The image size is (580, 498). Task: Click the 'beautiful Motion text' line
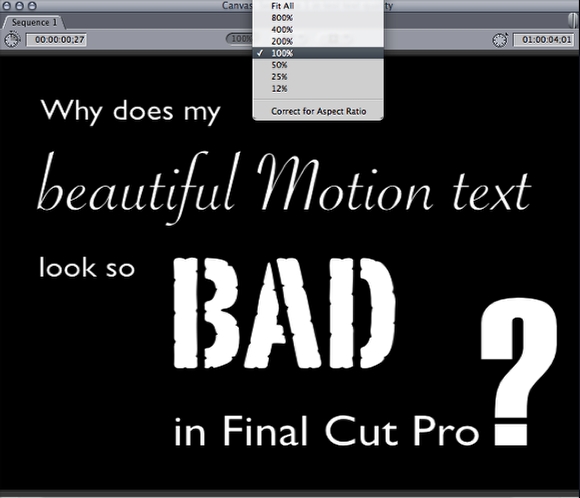tap(284, 188)
